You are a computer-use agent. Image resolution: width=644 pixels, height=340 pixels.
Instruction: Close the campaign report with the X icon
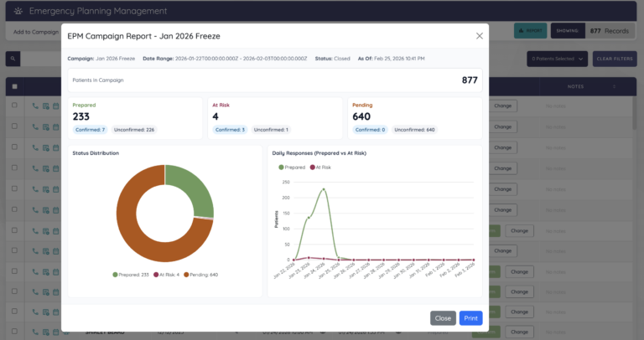(x=480, y=36)
